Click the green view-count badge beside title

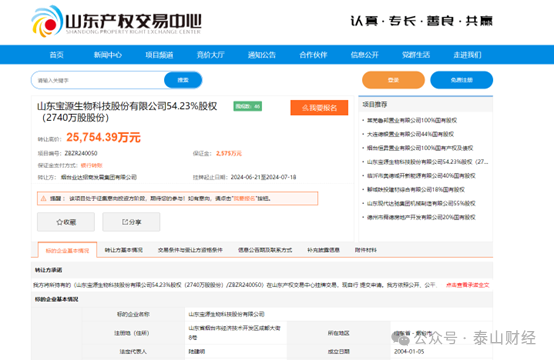coord(248,106)
